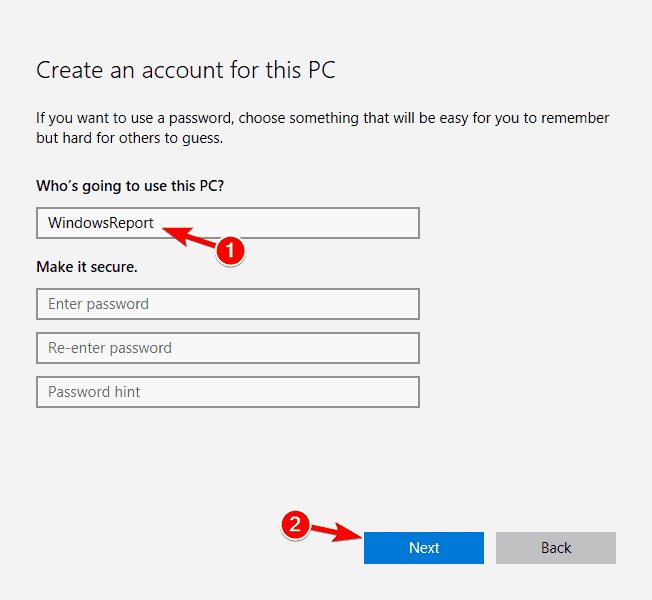Click the 'Enter password' placeholder text
Screen dimensions: 652x600
point(98,304)
